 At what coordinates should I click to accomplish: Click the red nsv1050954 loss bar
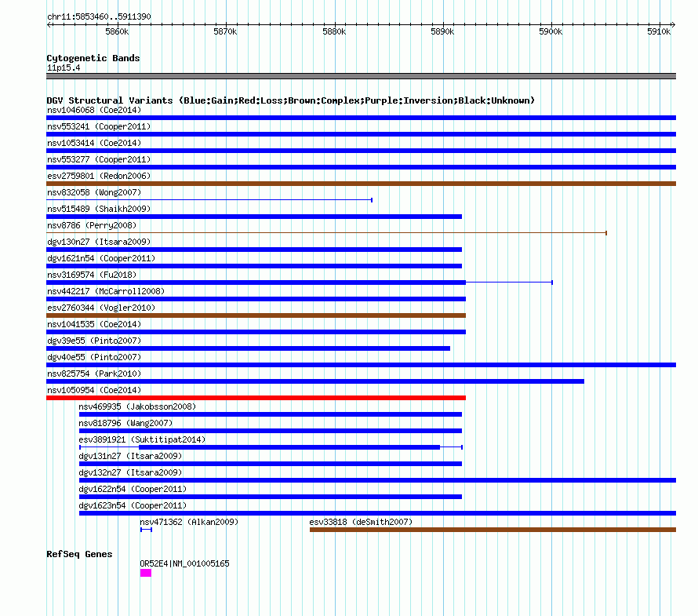click(x=256, y=398)
